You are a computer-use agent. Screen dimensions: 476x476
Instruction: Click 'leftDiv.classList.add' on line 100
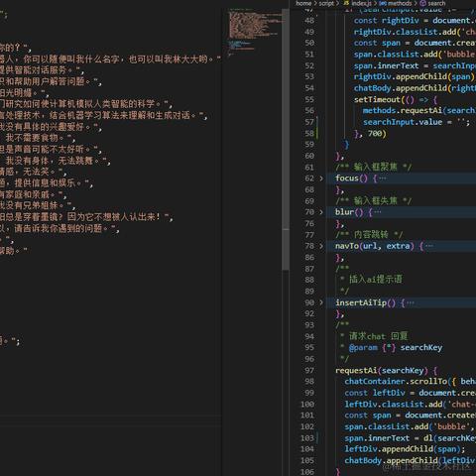tap(394, 405)
